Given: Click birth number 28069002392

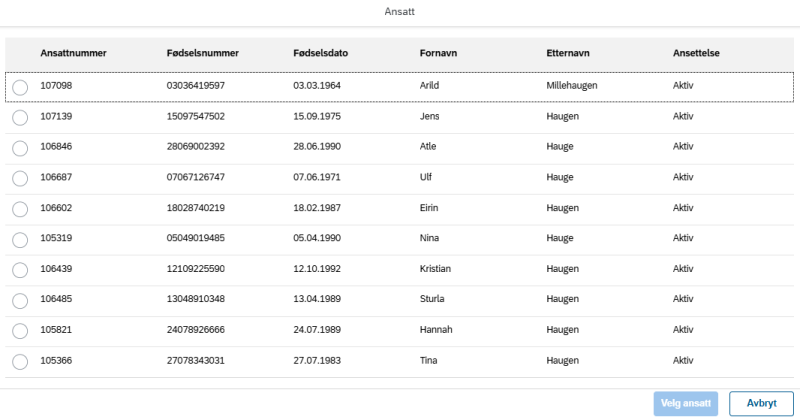Looking at the screenshot, I should [195, 146].
